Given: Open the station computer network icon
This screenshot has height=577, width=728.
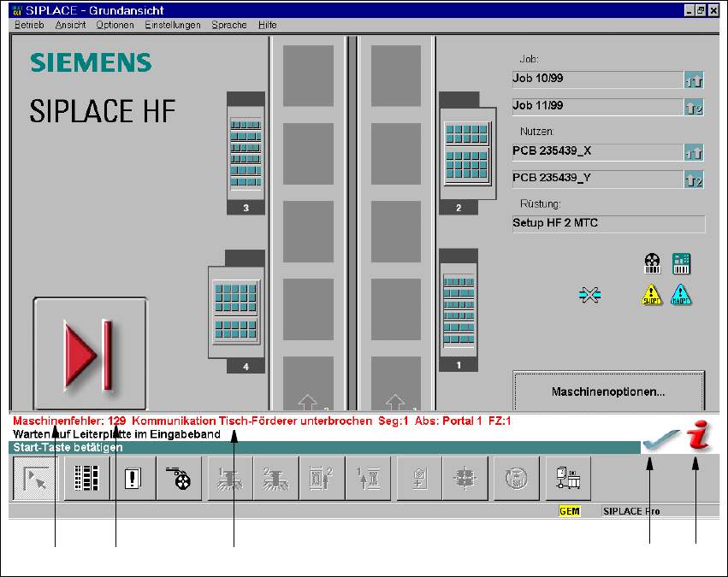Looking at the screenshot, I should click(568, 479).
